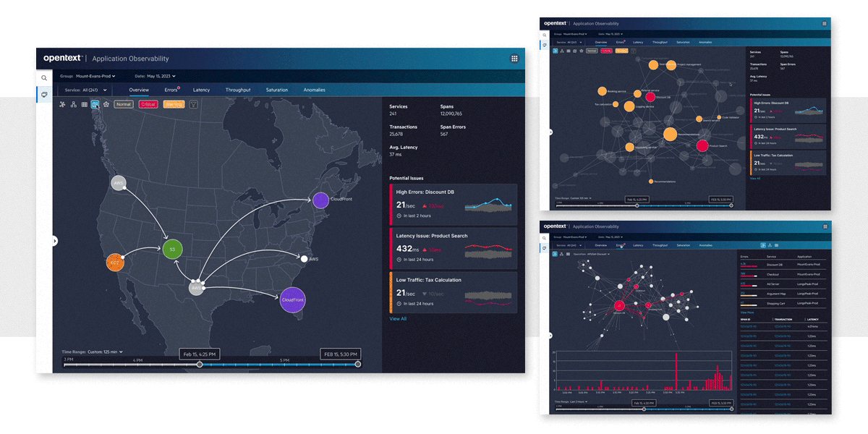Open Latency Issue: Product Search card, main window

pos(454,247)
